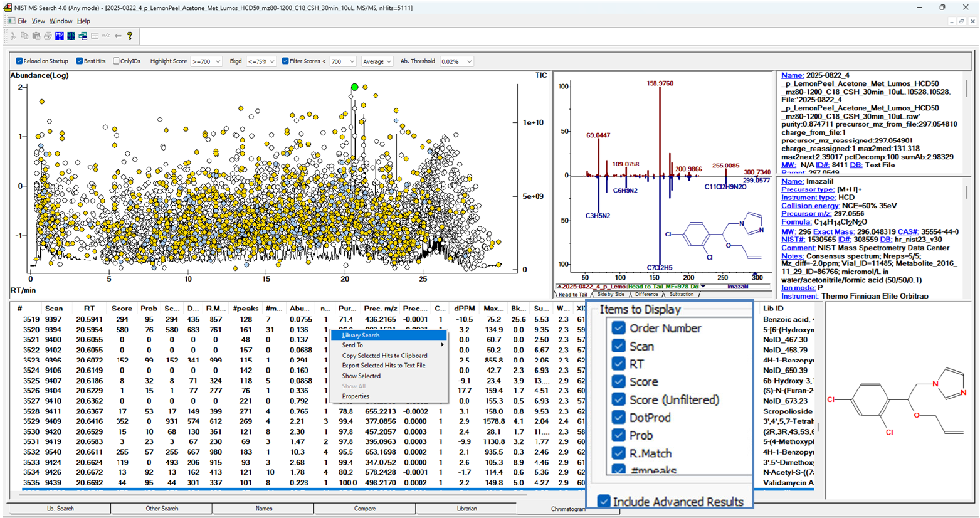Open the View menu

[x=38, y=21]
